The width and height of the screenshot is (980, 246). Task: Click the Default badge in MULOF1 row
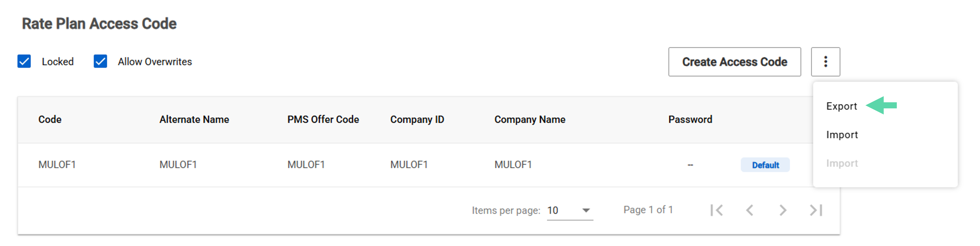point(765,165)
